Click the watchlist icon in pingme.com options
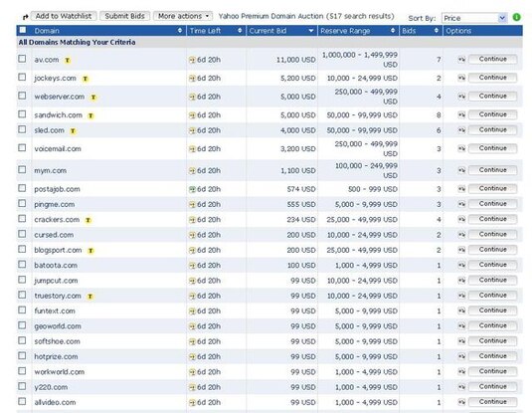 [461, 204]
